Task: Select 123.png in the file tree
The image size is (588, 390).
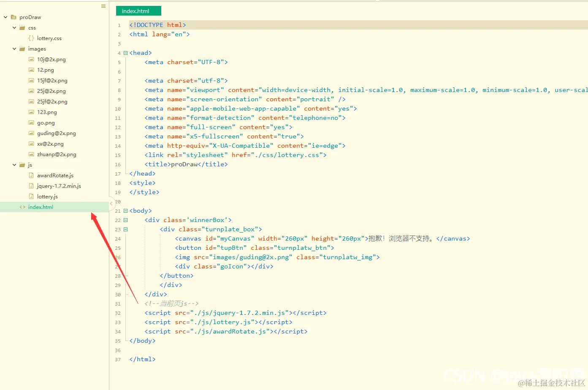Action: 46,112
